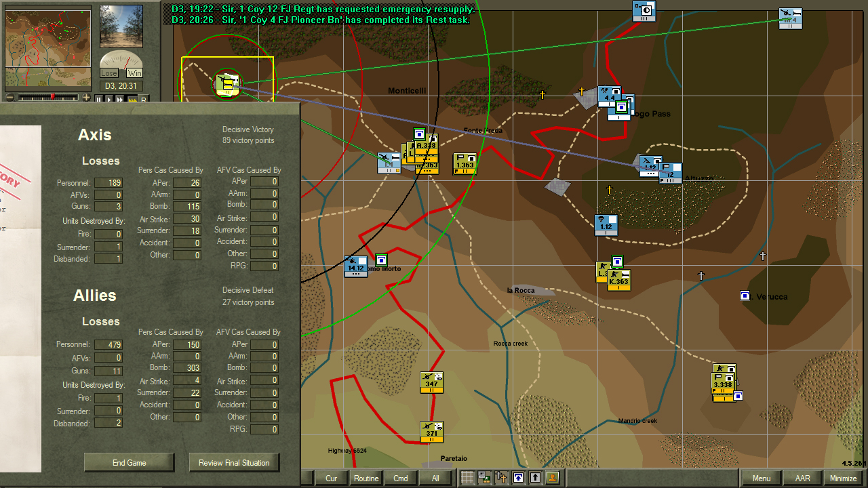Click the yellow cross toolbar icon

point(502,478)
